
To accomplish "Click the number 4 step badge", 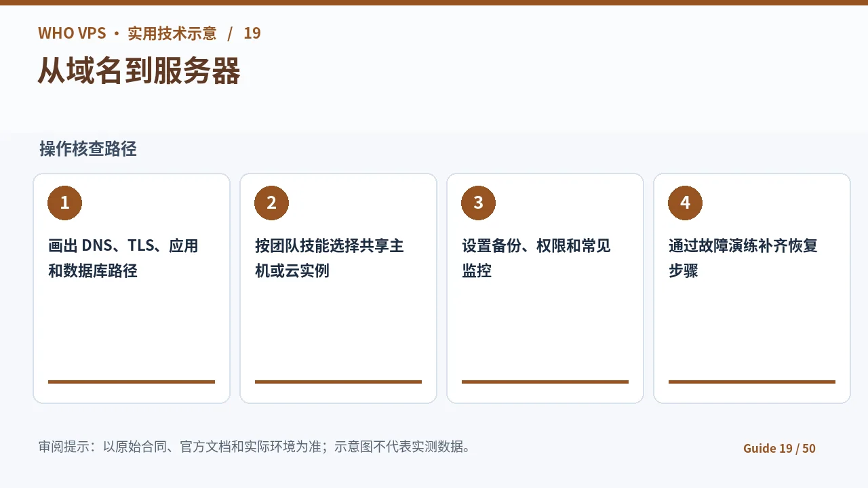I will pos(685,203).
